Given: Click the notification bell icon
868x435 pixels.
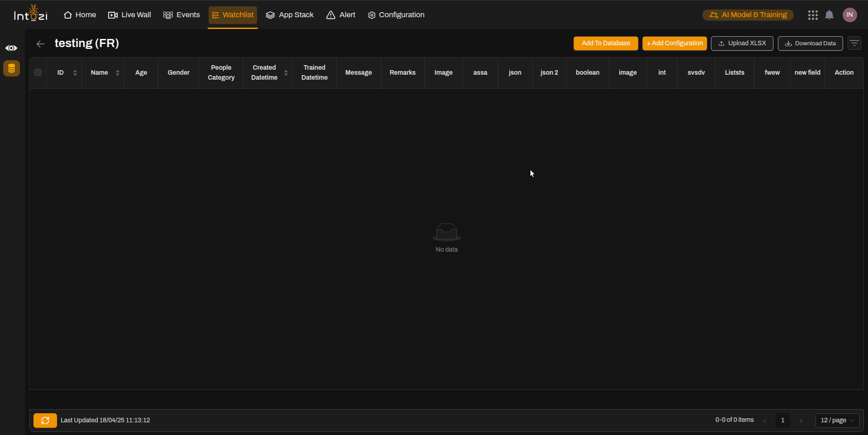Looking at the screenshot, I should pos(829,14).
